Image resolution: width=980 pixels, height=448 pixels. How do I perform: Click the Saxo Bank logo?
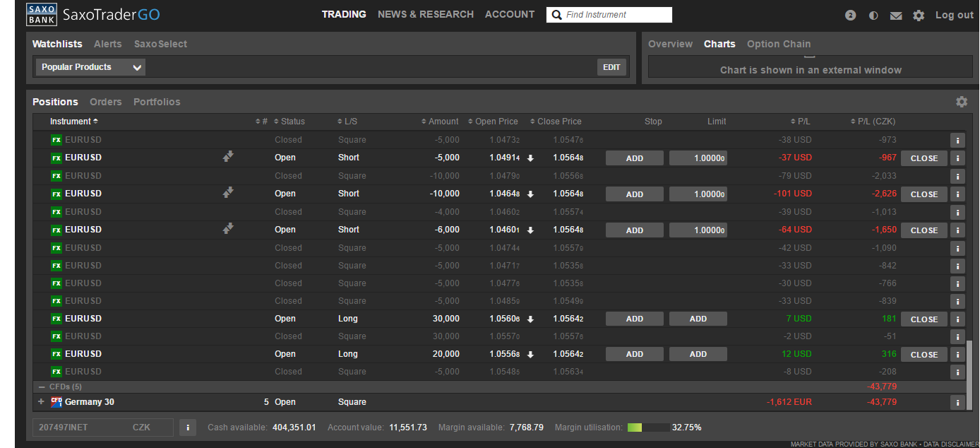pos(42,14)
